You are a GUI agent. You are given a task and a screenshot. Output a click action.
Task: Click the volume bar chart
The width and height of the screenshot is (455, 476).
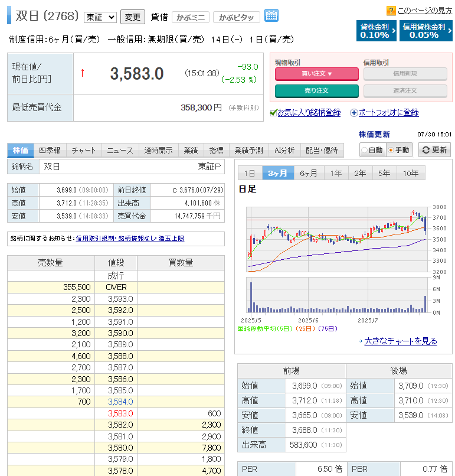click(338, 295)
